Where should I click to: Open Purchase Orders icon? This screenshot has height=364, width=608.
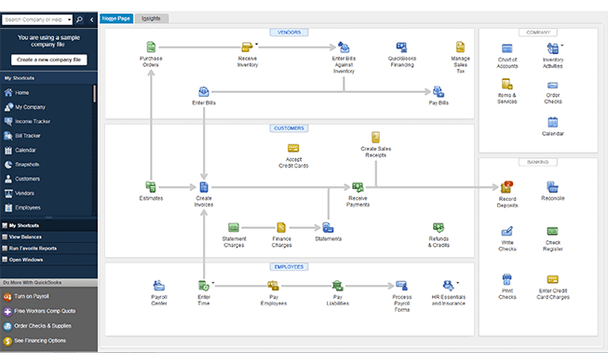pos(151,47)
